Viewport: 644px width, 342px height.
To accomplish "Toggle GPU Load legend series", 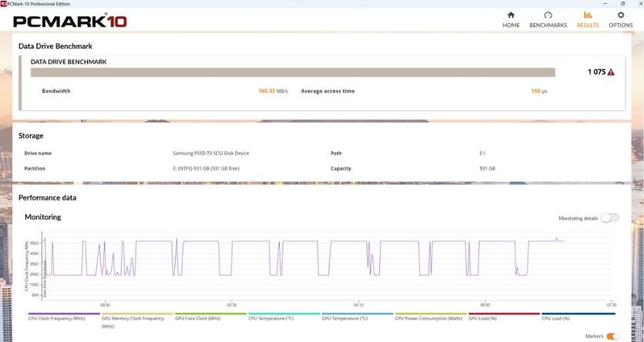I will coord(483,318).
